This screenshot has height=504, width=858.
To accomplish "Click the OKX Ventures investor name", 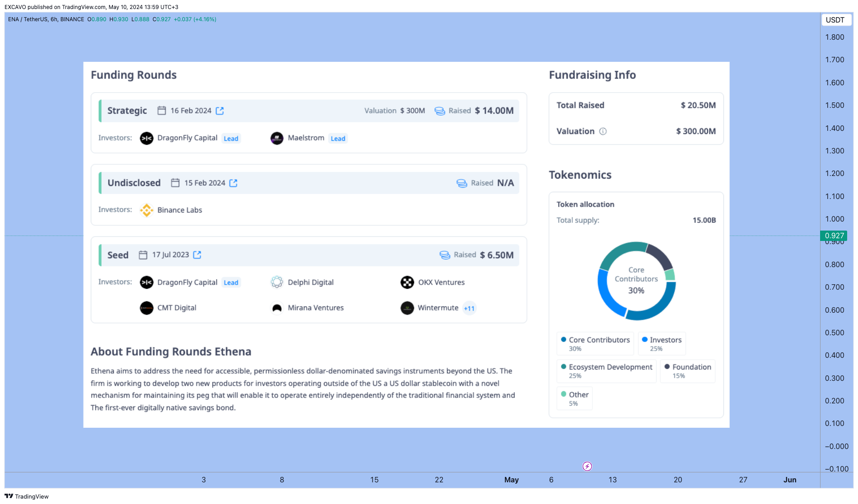I will (441, 282).
